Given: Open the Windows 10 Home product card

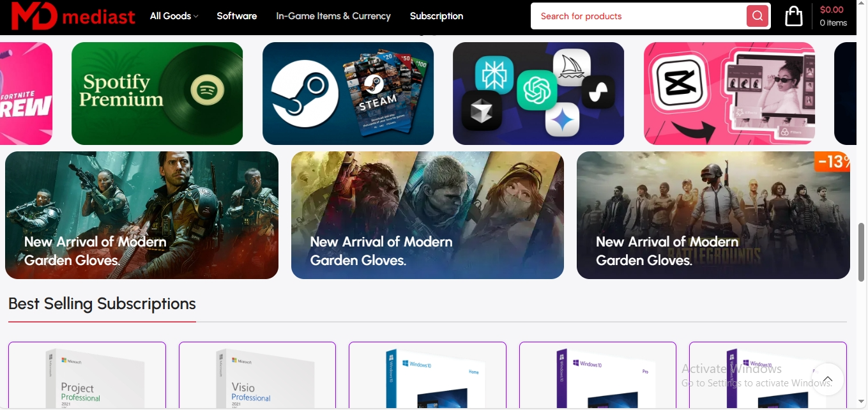Looking at the screenshot, I should [x=427, y=377].
